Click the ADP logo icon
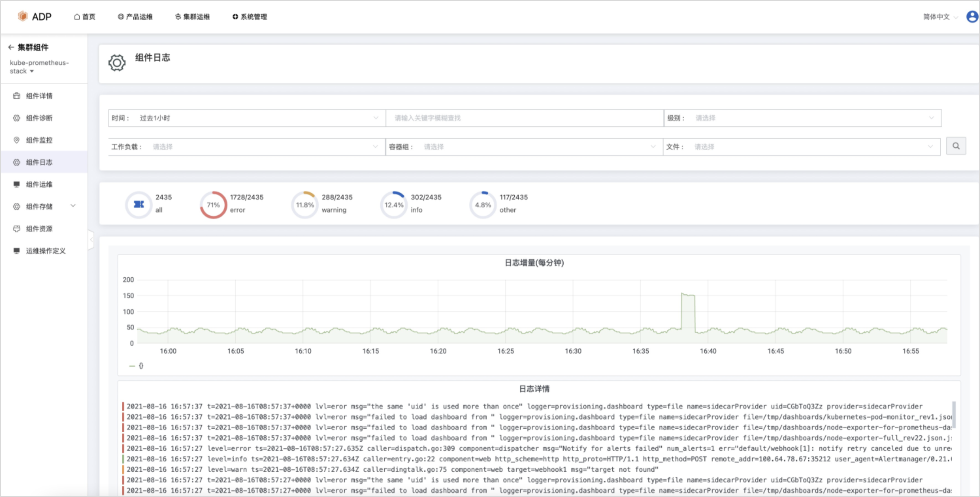 pos(23,16)
